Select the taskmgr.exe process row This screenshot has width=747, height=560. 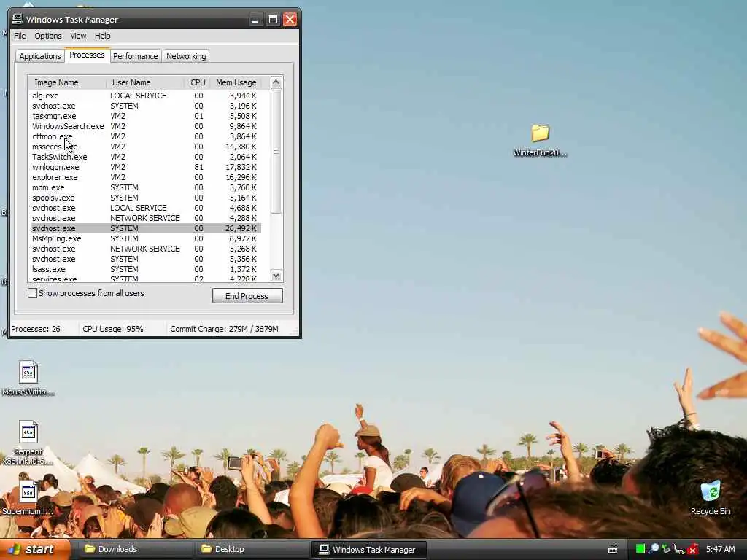tap(145, 116)
